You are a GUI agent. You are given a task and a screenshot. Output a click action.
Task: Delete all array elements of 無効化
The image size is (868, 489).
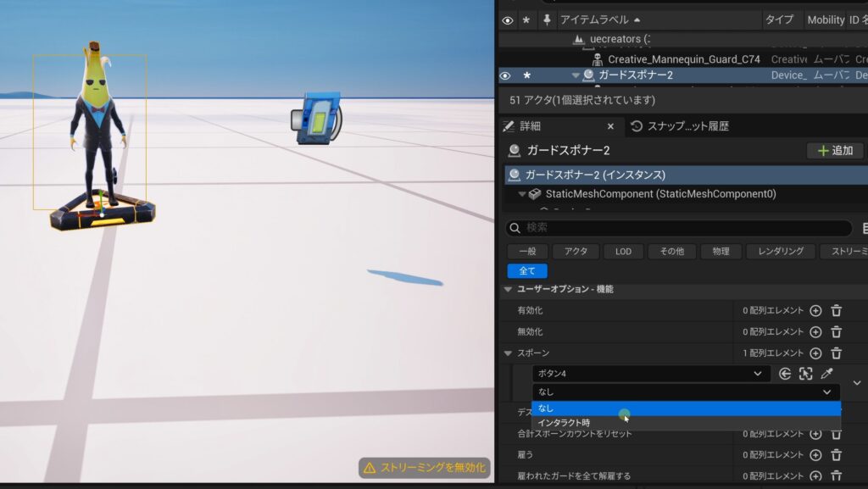836,332
